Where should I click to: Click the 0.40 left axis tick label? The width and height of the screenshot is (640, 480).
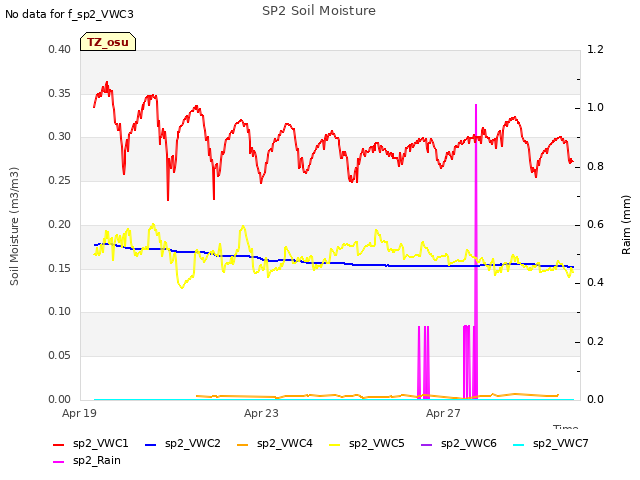[60, 50]
